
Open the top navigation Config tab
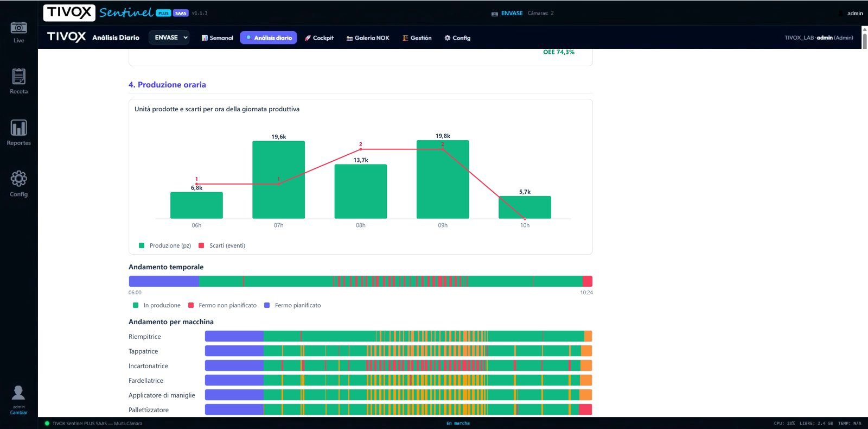pyautogui.click(x=457, y=38)
